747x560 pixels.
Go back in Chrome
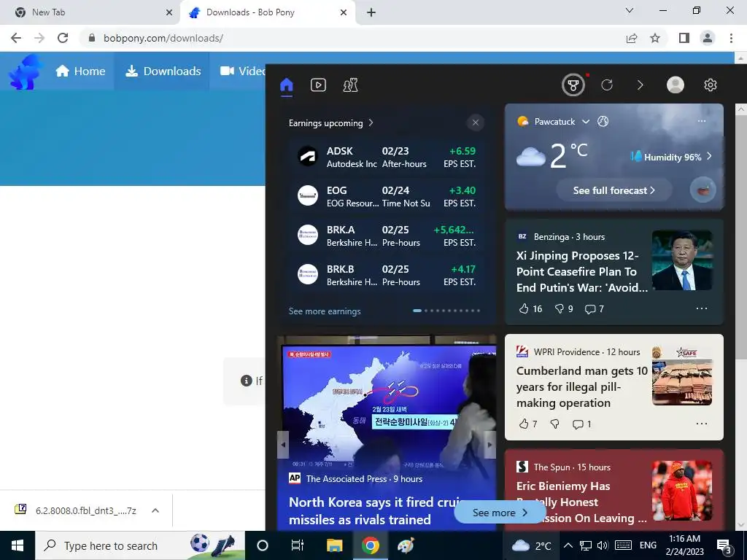click(x=16, y=38)
